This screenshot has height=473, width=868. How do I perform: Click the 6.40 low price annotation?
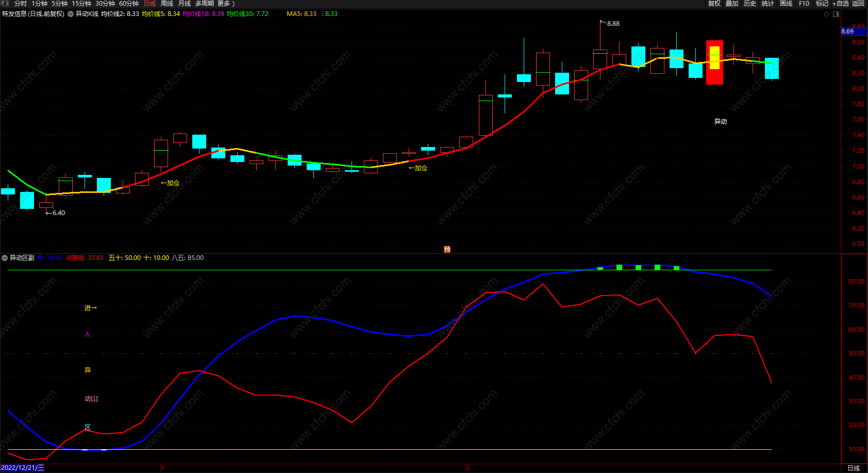pos(58,213)
